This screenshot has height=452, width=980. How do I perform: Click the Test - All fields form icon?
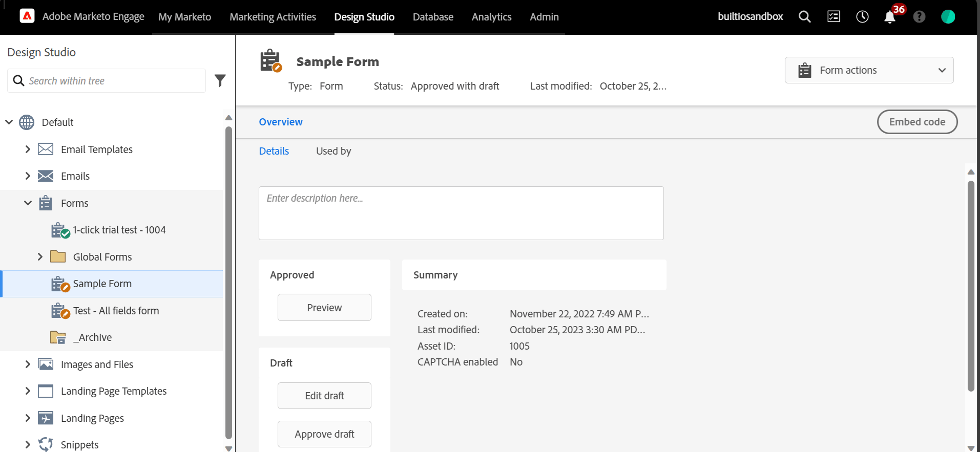(x=60, y=311)
